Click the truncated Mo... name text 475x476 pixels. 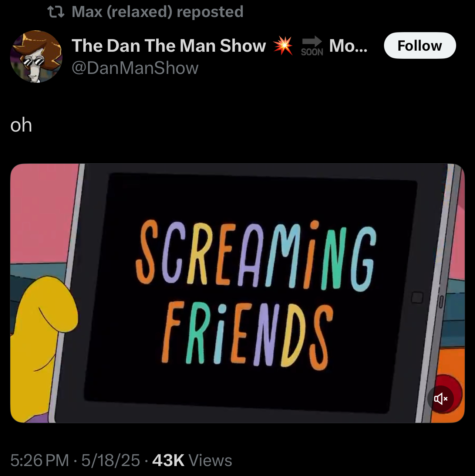348,45
